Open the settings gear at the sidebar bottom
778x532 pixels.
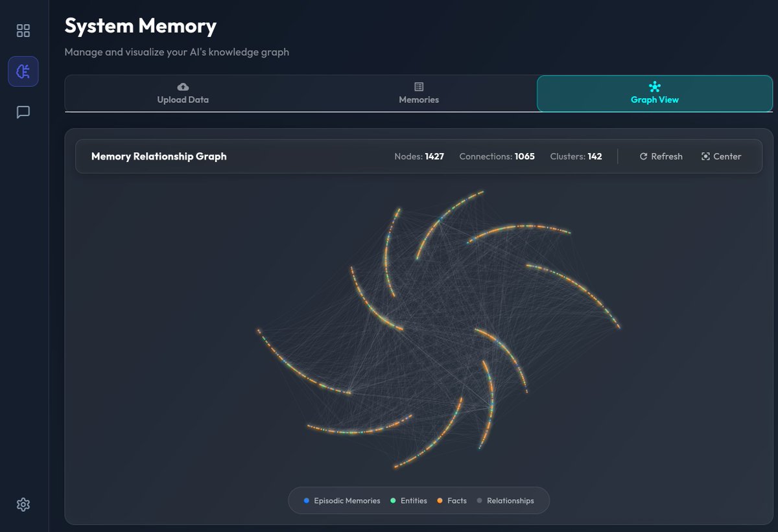pos(23,504)
